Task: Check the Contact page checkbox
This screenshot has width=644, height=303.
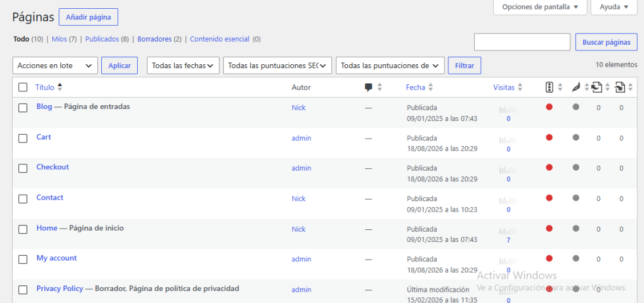Action: [x=23, y=198]
